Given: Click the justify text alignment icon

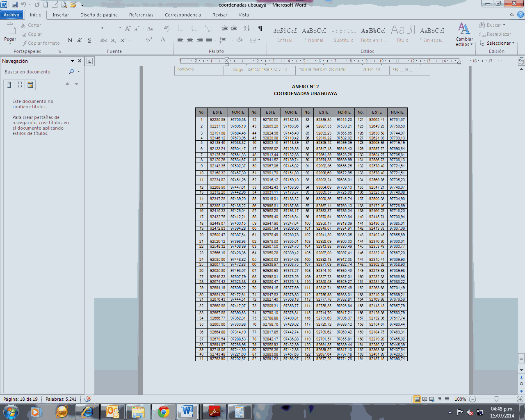Looking at the screenshot, I should click(209, 40).
